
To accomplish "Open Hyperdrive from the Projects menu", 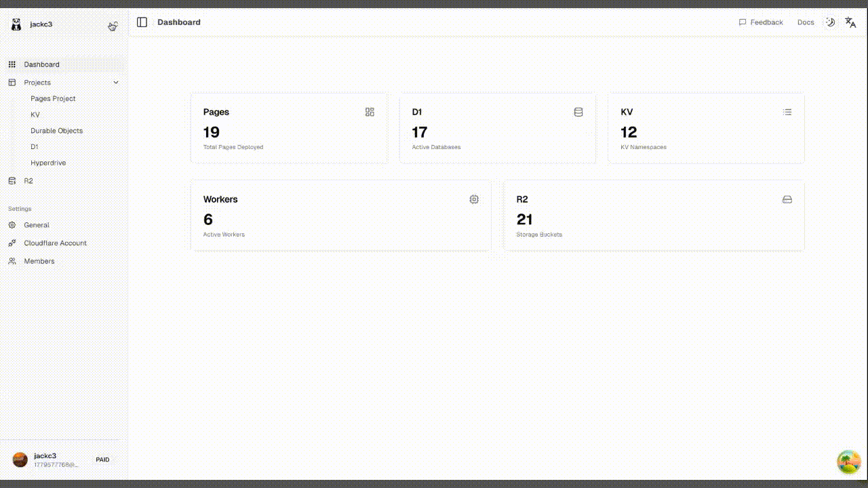I will 48,163.
